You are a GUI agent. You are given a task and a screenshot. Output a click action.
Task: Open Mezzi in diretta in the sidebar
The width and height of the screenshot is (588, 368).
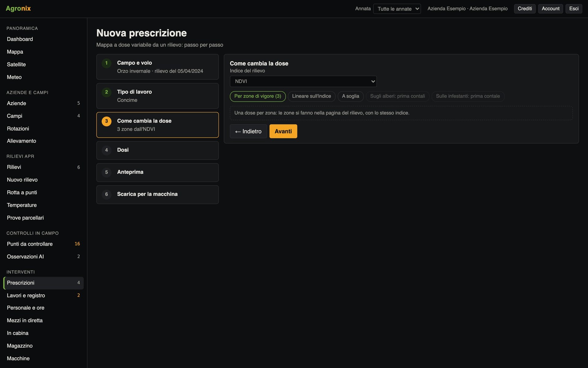click(x=43, y=320)
